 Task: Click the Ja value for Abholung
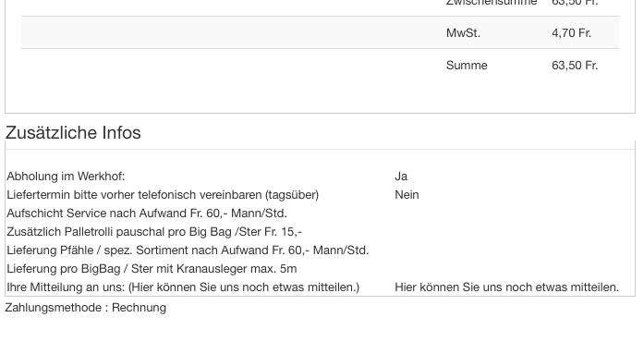[401, 177]
